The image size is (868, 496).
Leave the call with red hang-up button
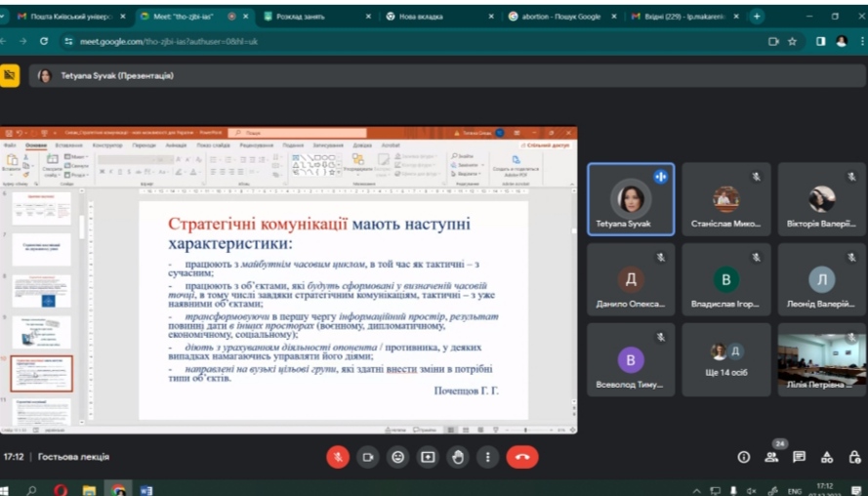[523, 456]
